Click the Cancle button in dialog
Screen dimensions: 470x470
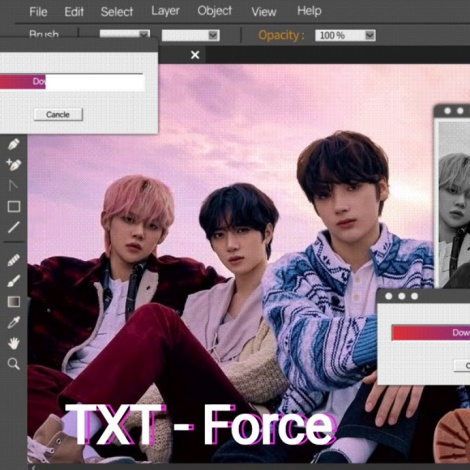click(x=58, y=115)
